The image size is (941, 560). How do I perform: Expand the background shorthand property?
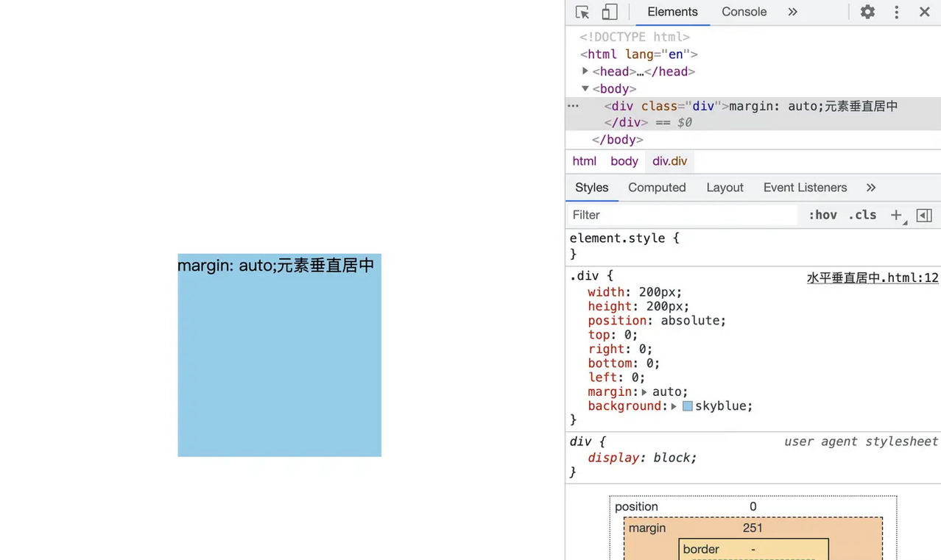tap(674, 406)
